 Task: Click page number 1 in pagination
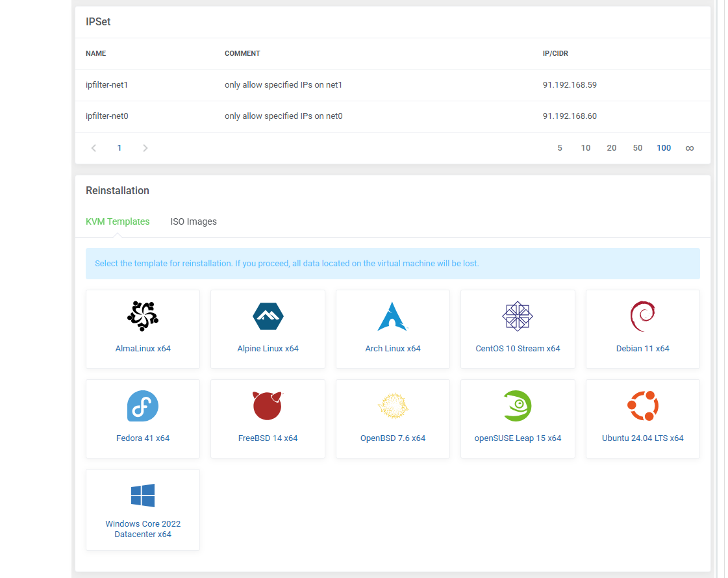119,148
